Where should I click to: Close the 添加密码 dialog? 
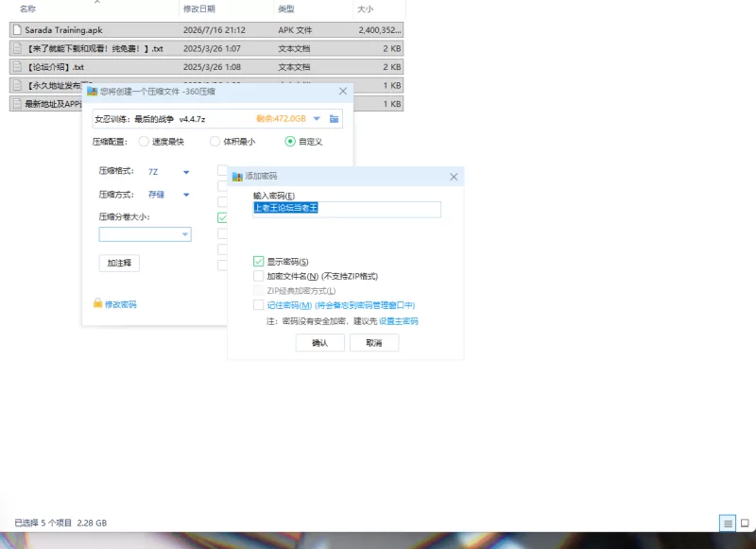[454, 177]
